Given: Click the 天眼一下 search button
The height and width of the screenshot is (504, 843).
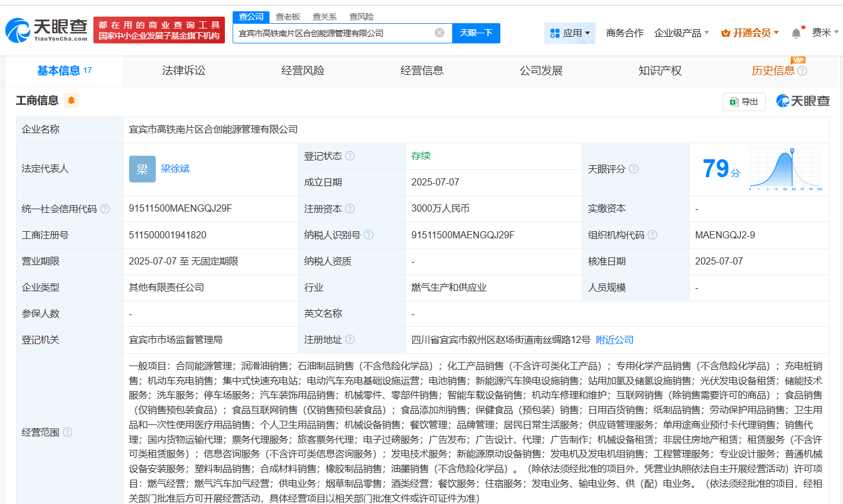Looking at the screenshot, I should tap(476, 33).
